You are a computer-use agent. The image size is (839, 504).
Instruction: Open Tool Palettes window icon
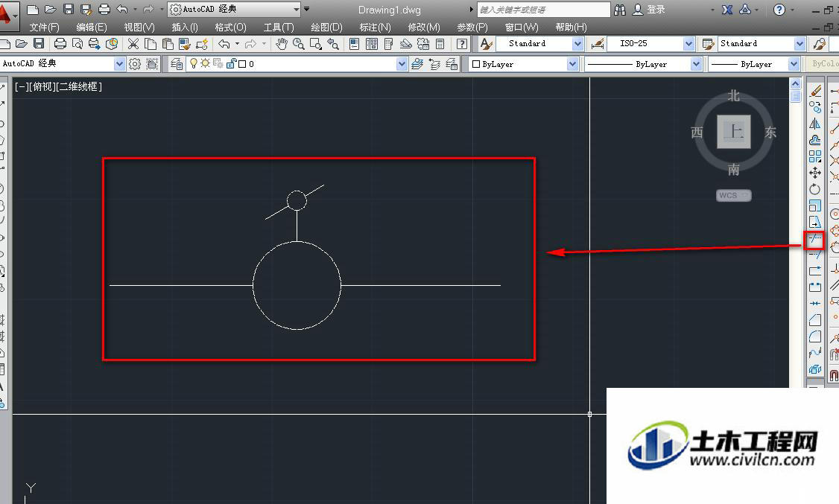click(388, 44)
